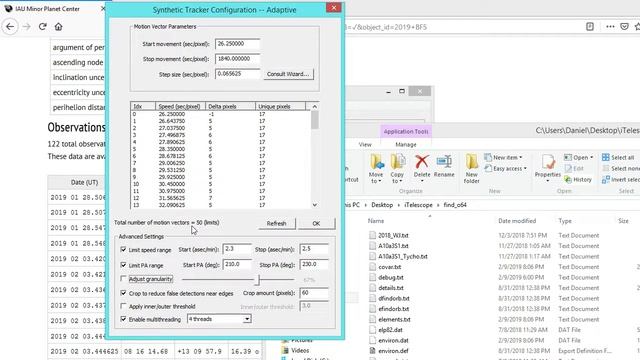Sort file list by Date modified column
The height and width of the screenshot is (360, 640).
pyautogui.click(x=517, y=221)
